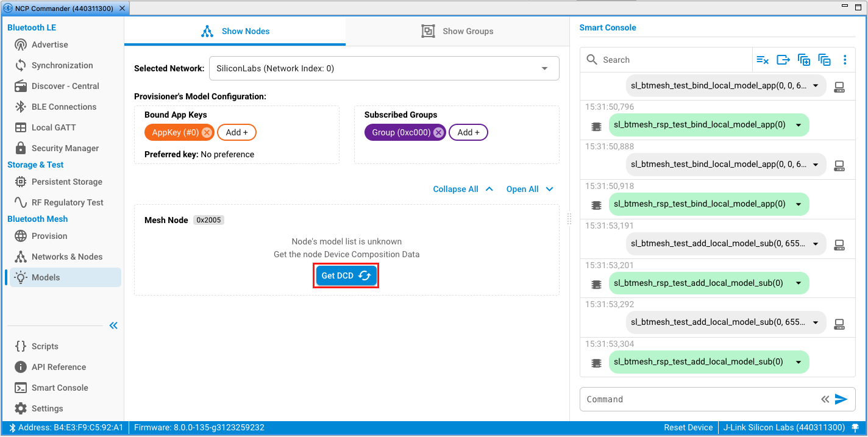Remove the AppKey (#0) chip

[207, 132]
